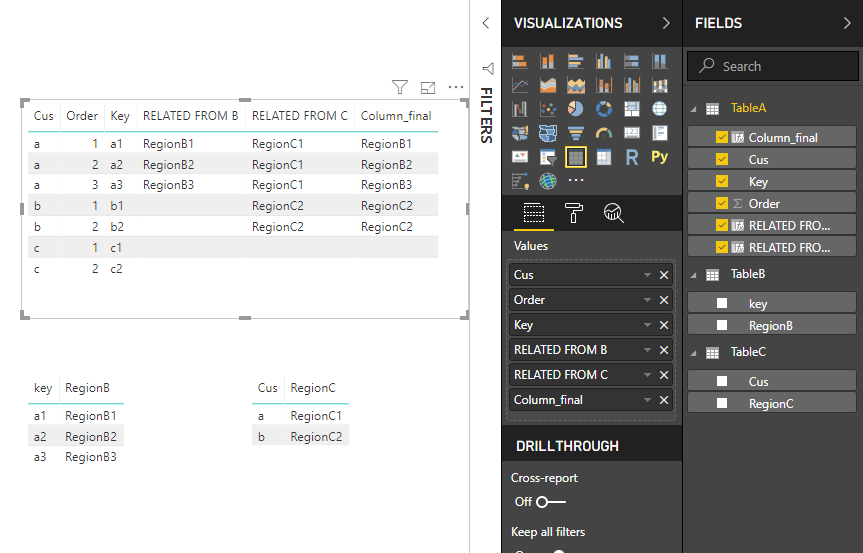This screenshot has height=553, width=863.
Task: Open dropdown for Column_final value field
Action: (647, 400)
